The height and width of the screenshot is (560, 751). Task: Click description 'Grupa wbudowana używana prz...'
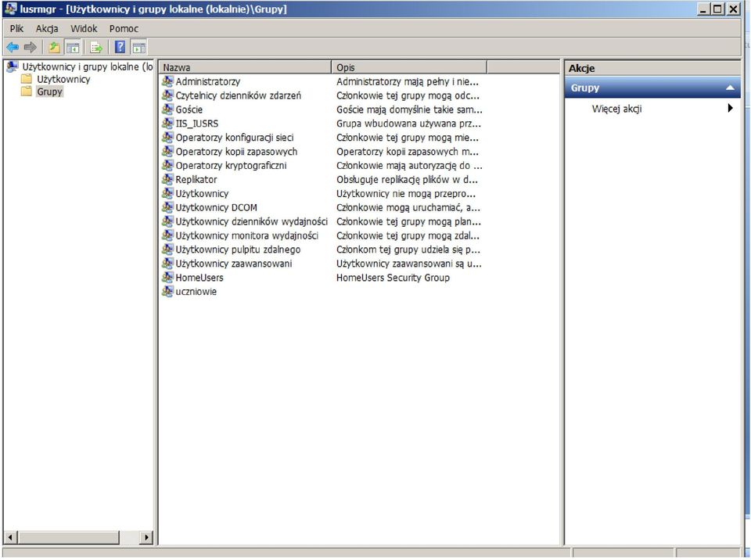408,123
